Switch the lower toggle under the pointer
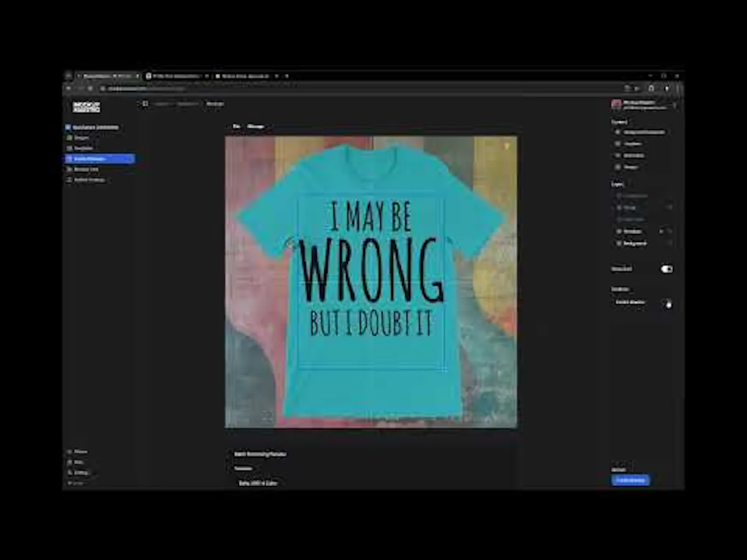 point(667,302)
